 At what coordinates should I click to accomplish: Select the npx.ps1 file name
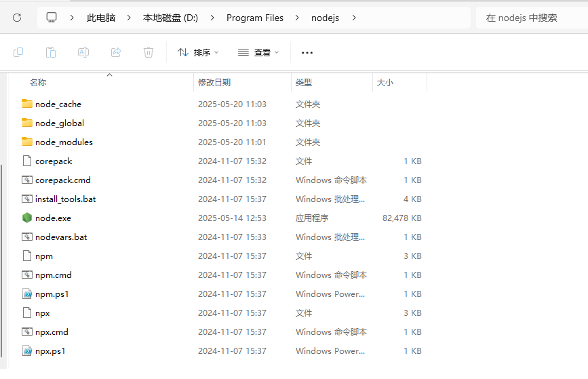click(50, 351)
